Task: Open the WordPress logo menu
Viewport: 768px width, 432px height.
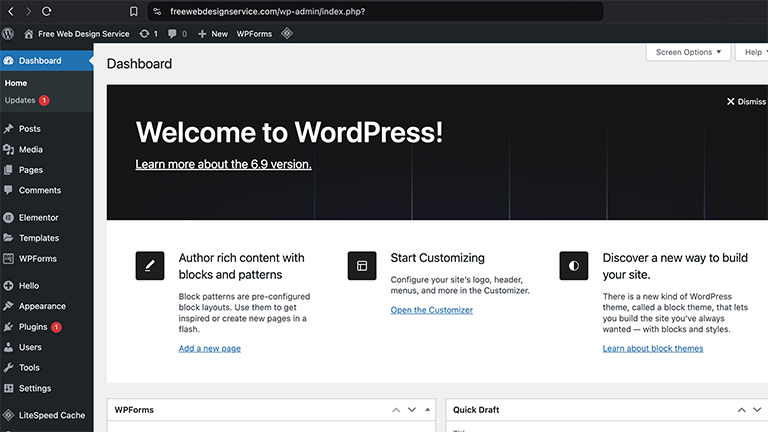Action: [x=8, y=33]
